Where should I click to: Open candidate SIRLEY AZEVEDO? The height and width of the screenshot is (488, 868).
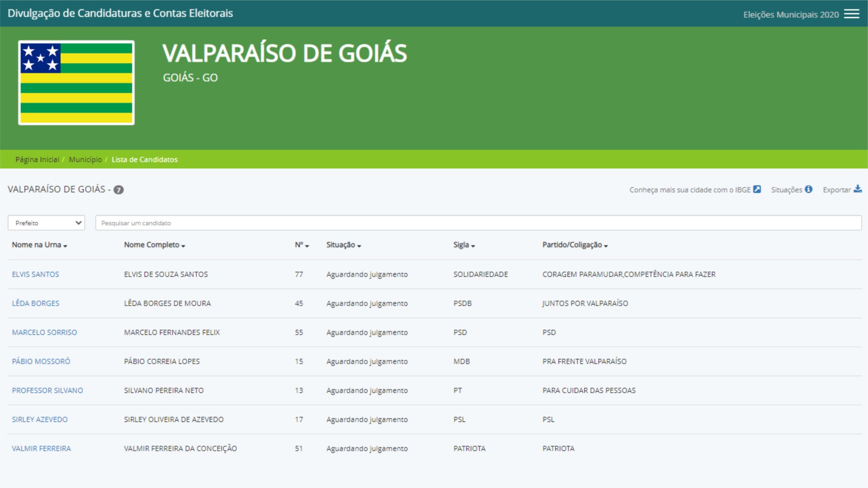pos(40,419)
